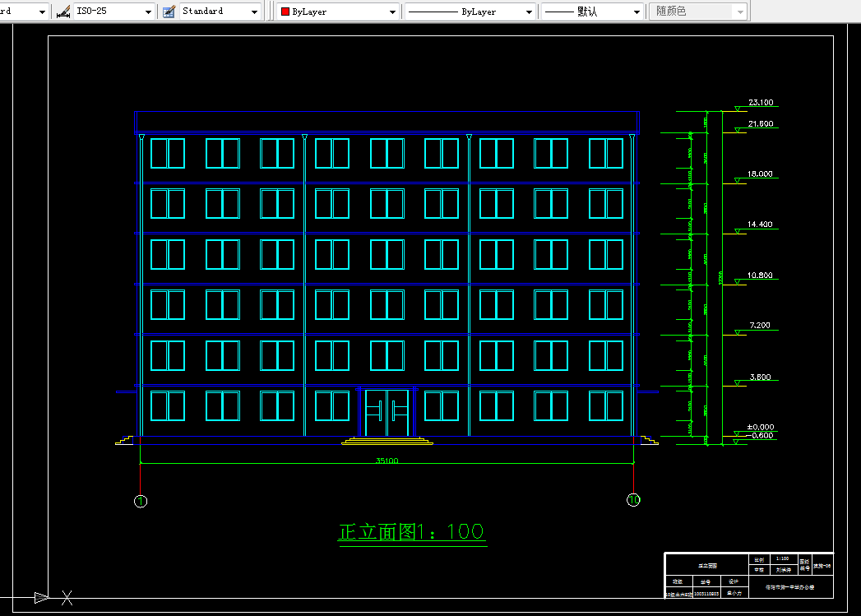
Task: Select the 比例 label in title block
Action: pyautogui.click(x=759, y=560)
